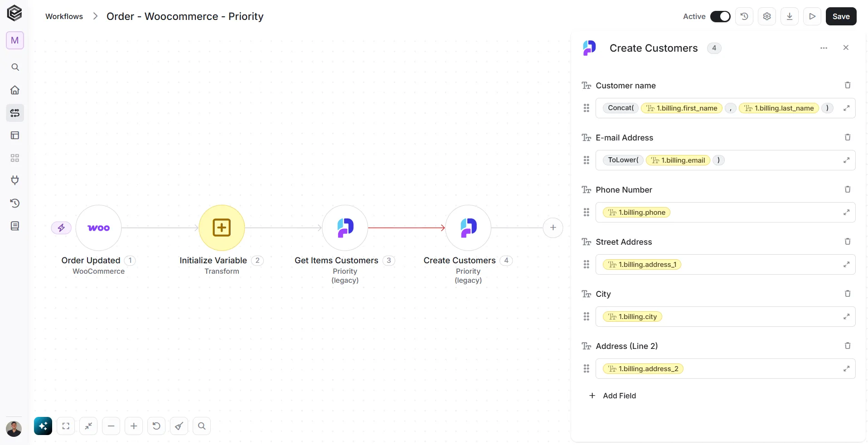Click the Street Address input field

pyautogui.click(x=725, y=264)
